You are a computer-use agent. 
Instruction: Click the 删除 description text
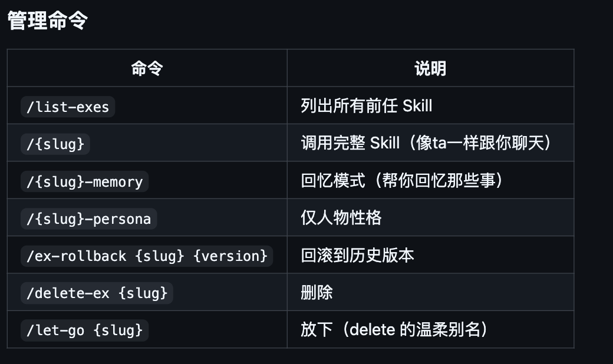(x=317, y=293)
